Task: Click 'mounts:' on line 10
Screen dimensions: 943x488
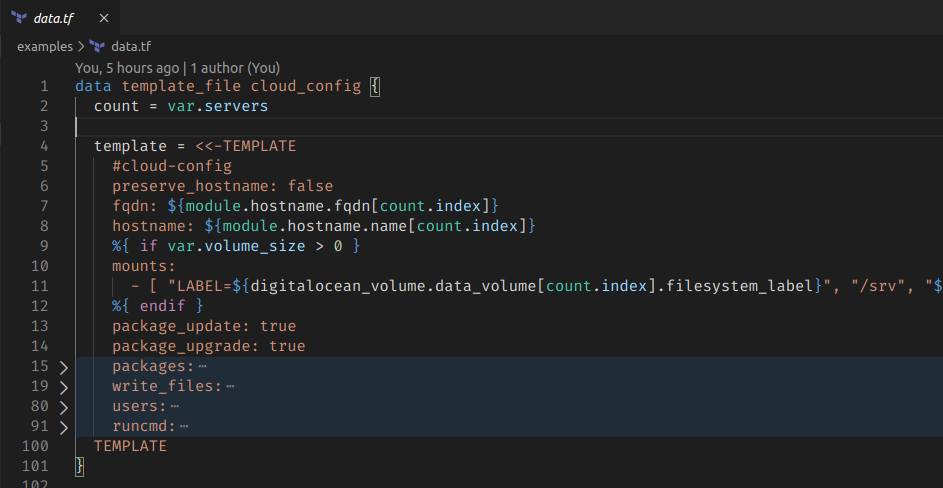Action: (x=144, y=266)
